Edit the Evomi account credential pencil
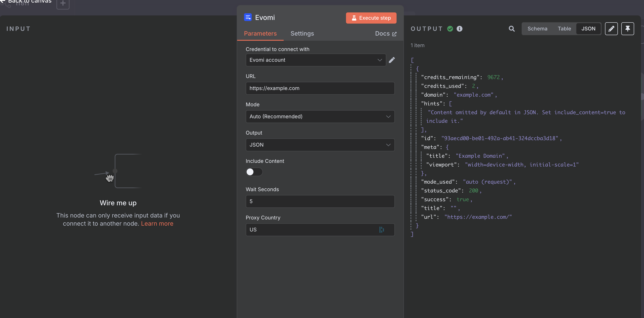The height and width of the screenshot is (318, 644). pyautogui.click(x=392, y=60)
